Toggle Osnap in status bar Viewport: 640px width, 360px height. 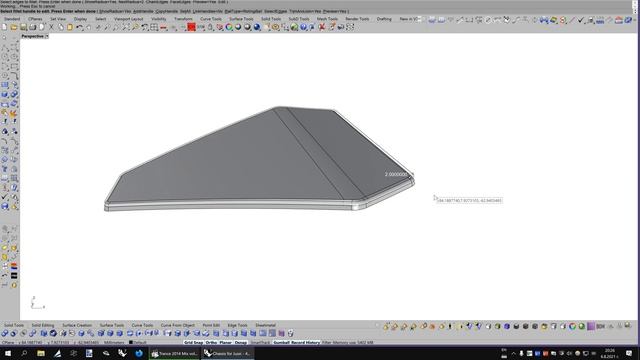[x=240, y=342]
